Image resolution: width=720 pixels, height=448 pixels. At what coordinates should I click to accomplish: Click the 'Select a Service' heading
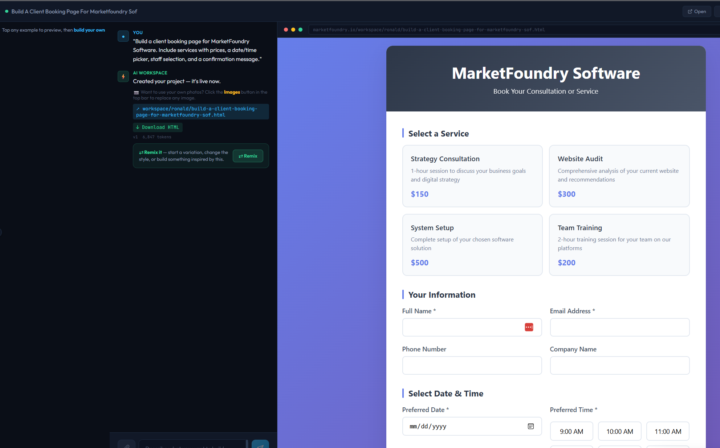pos(439,134)
